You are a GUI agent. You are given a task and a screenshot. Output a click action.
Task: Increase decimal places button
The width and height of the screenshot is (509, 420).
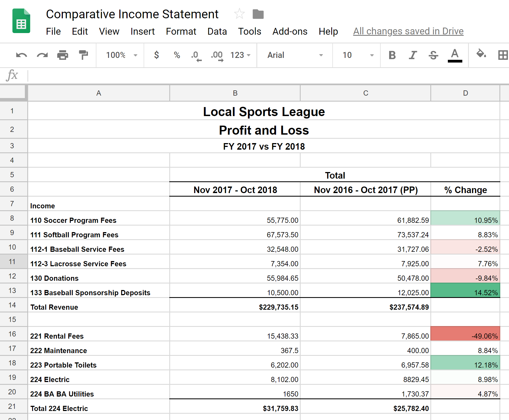(x=217, y=56)
